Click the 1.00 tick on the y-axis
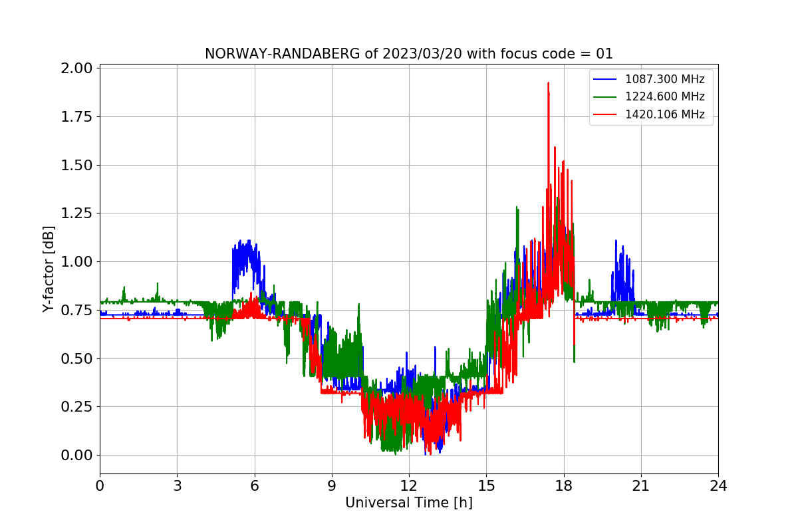Screen dimensions: 798x532 [x=78, y=261]
